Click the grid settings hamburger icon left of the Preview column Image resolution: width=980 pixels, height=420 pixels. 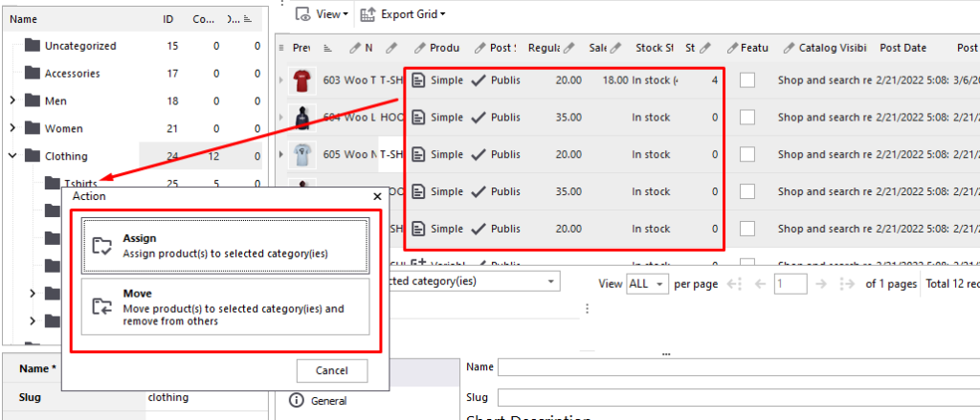pyautogui.click(x=280, y=48)
